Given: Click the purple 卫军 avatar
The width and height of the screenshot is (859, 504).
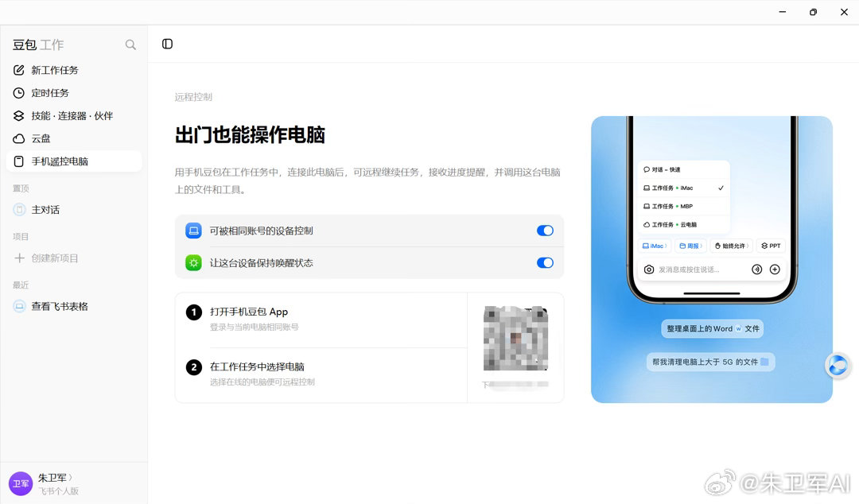Looking at the screenshot, I should (x=21, y=484).
